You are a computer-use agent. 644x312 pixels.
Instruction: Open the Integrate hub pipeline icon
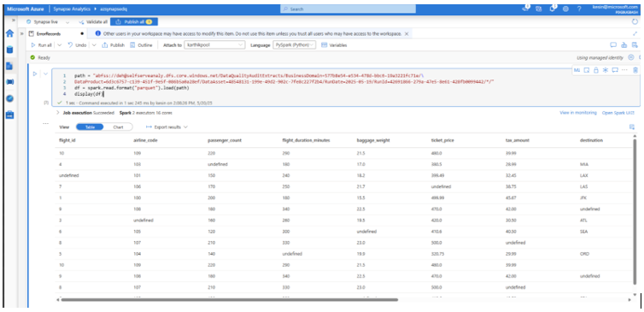coord(10,82)
